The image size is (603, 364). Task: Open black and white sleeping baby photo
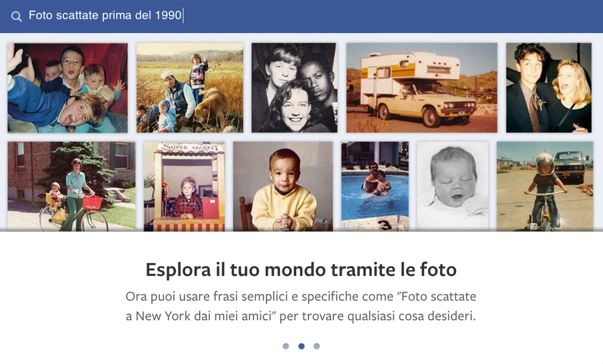(453, 186)
